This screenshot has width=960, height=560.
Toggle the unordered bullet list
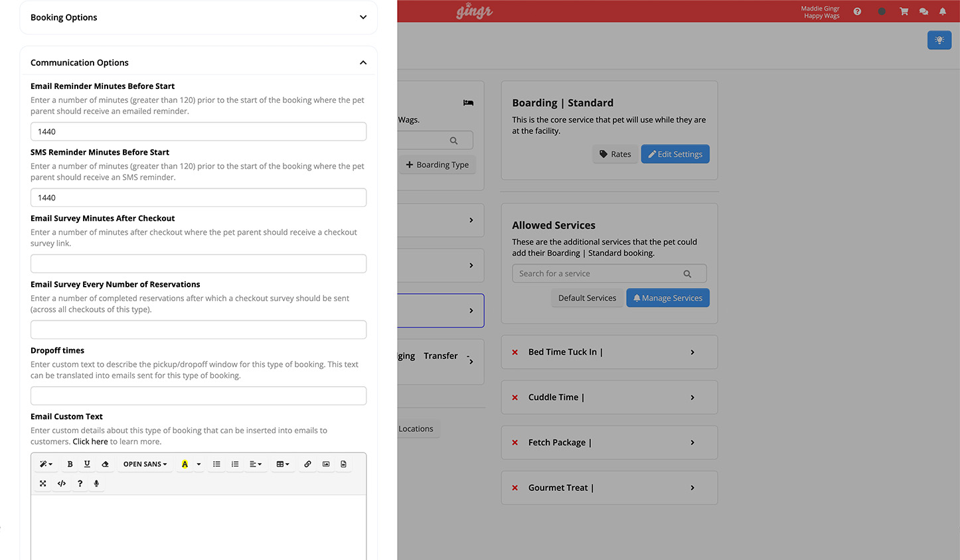coord(216,464)
